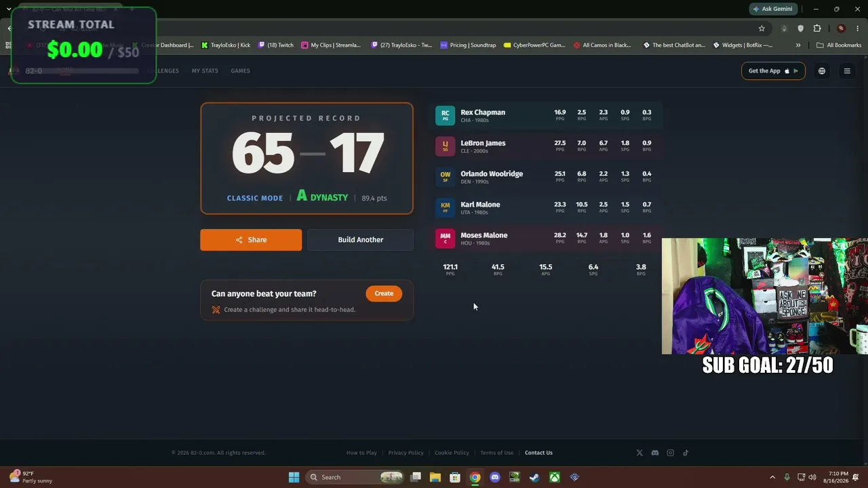Open the Cookie Policy link

pos(452,453)
